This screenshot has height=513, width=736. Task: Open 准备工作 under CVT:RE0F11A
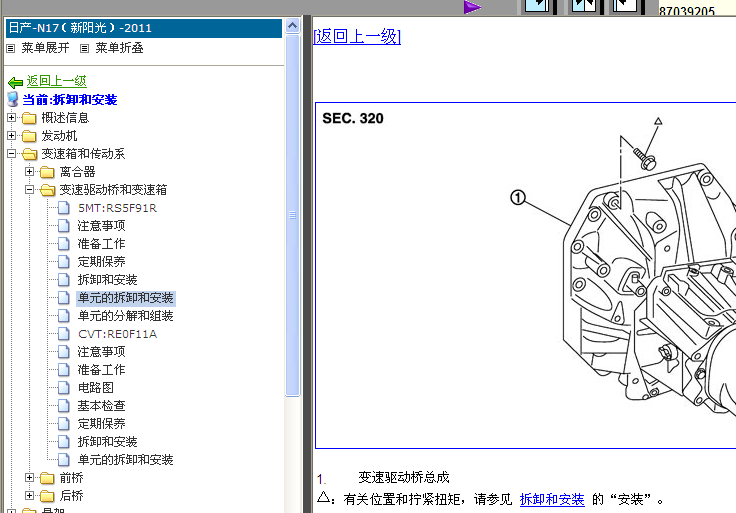coord(101,370)
